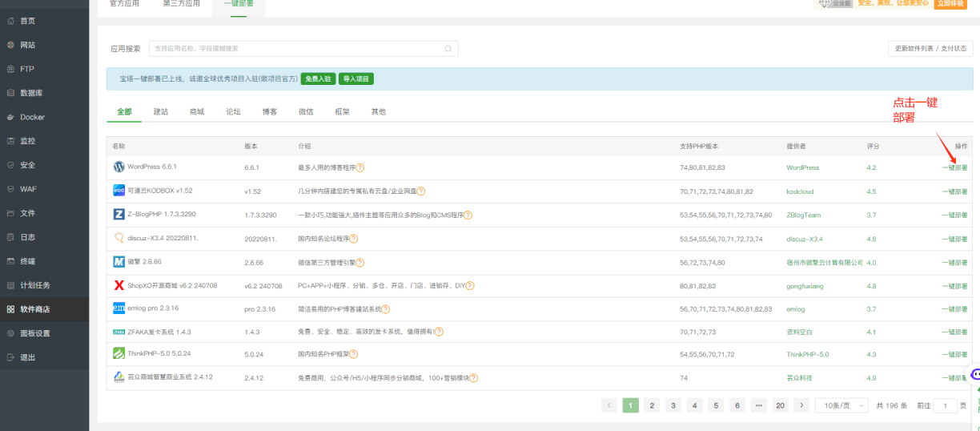Screen dimensions: 980x431
Task: Click 一键部署 for ThinkPHP-5.0
Action: click(x=954, y=354)
